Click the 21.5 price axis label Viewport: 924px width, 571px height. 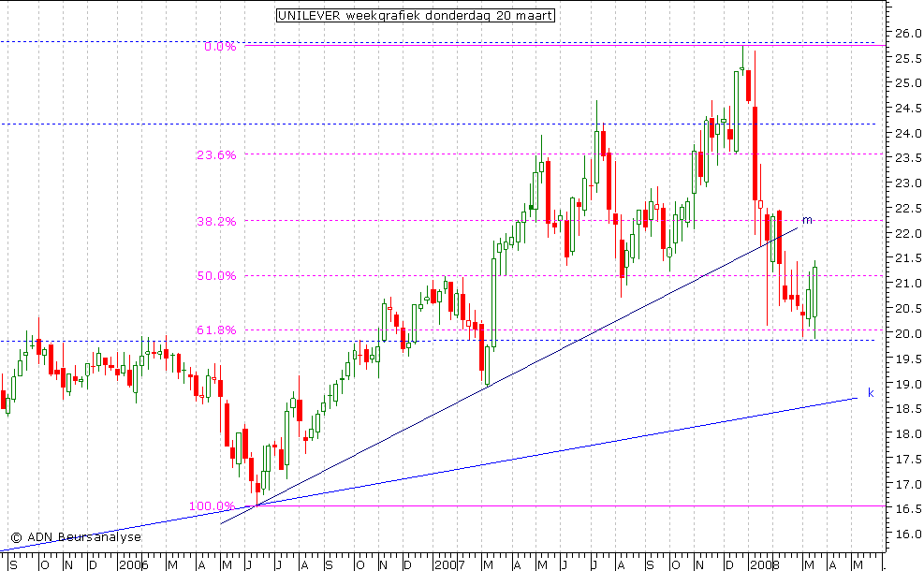click(908, 258)
